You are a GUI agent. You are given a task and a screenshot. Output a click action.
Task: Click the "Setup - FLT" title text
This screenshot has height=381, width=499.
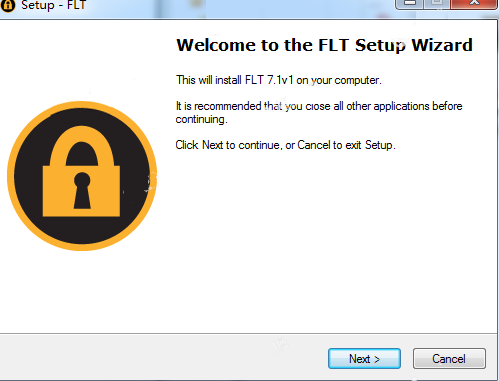(53, 5)
